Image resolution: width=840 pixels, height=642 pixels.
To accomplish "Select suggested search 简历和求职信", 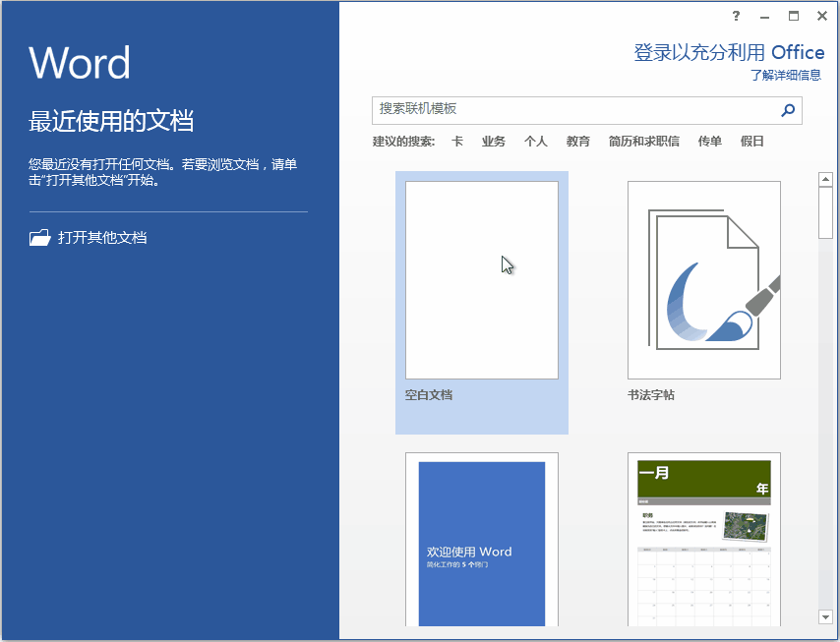I will click(644, 142).
